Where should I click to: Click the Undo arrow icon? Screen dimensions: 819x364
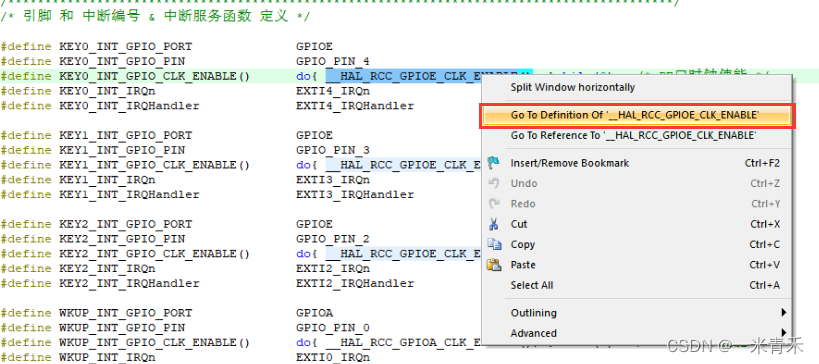point(494,183)
